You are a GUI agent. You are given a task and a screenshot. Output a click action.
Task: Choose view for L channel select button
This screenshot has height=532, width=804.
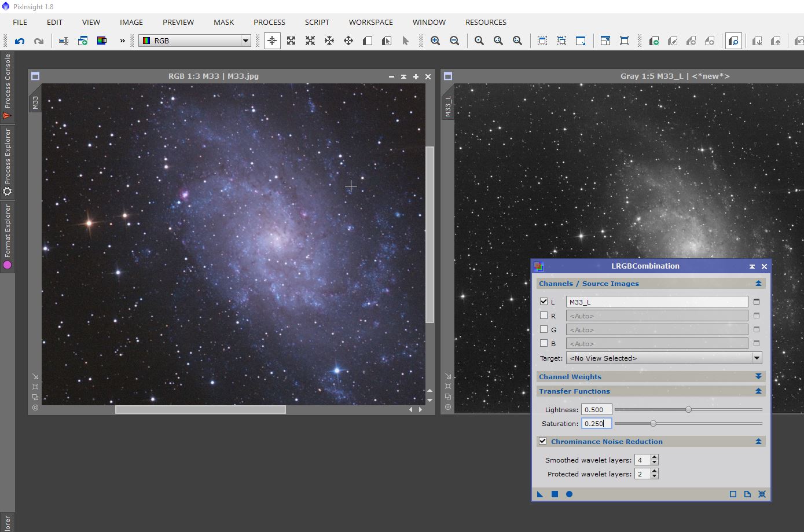[x=757, y=302]
